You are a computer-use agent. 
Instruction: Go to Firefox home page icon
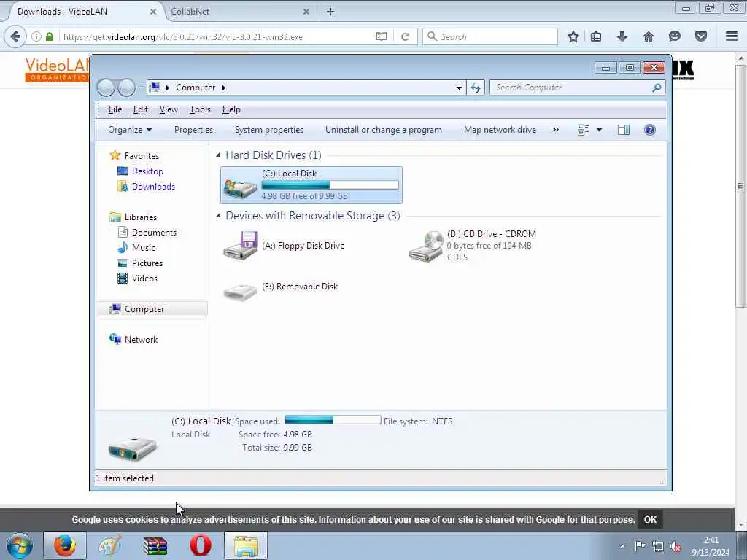(x=648, y=36)
